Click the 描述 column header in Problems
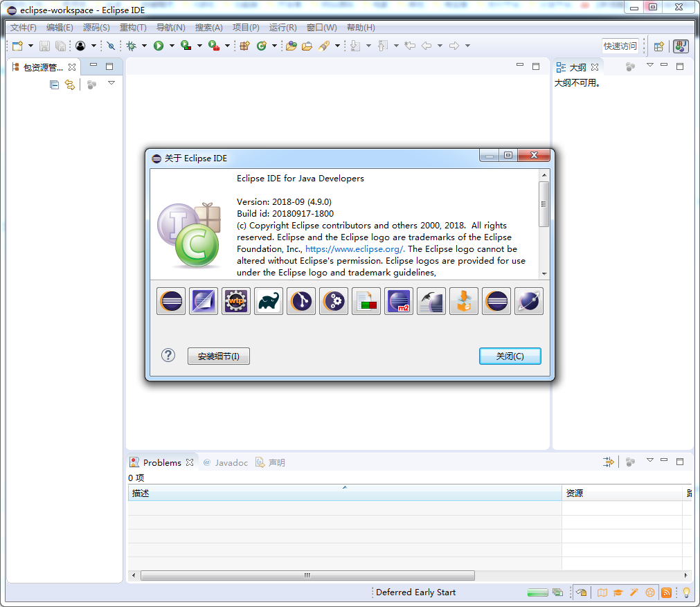The height and width of the screenshot is (607, 700). tap(345, 493)
